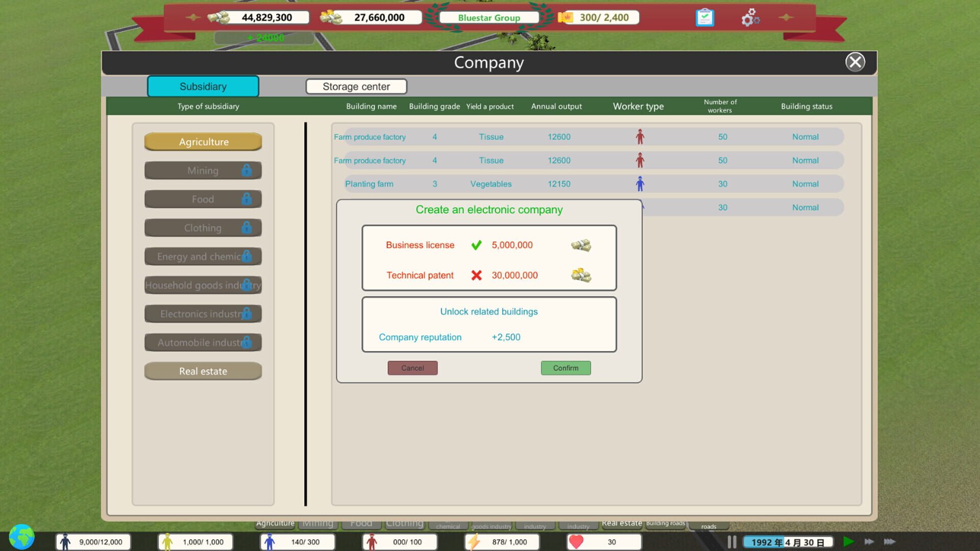This screenshot has height=551, width=980.
Task: Fast-forward the game speed
Action: coord(869,542)
